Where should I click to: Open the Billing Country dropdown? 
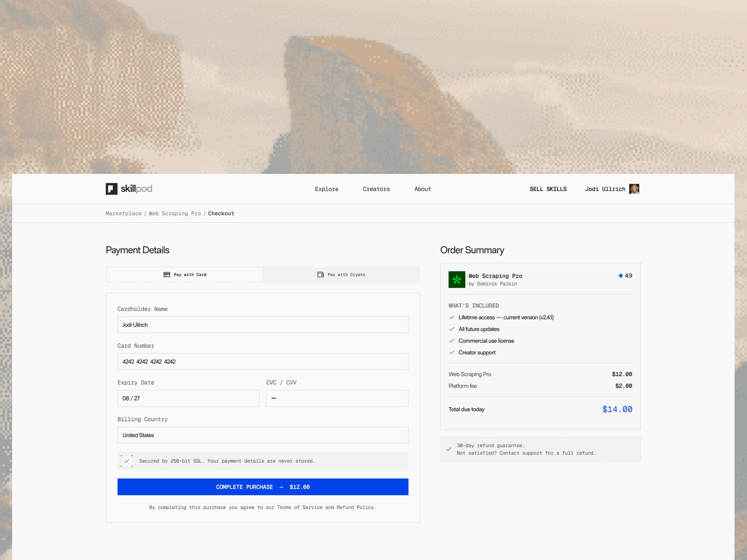coord(263,435)
